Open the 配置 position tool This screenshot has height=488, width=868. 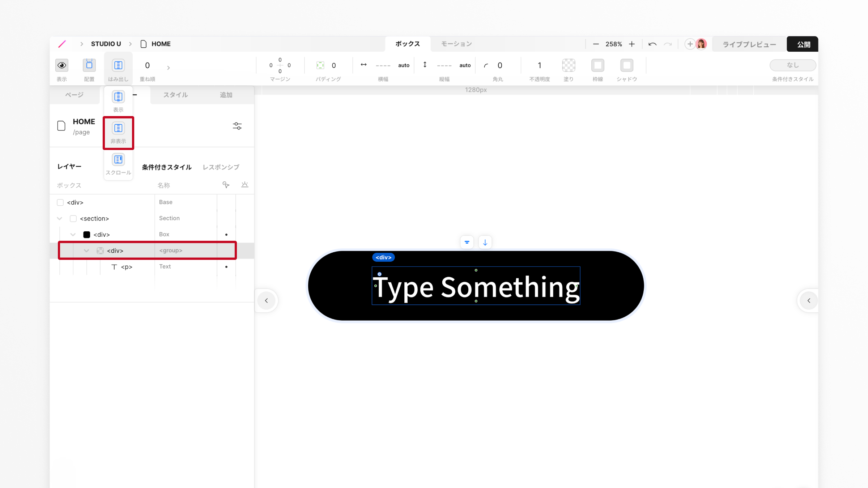pos(89,65)
